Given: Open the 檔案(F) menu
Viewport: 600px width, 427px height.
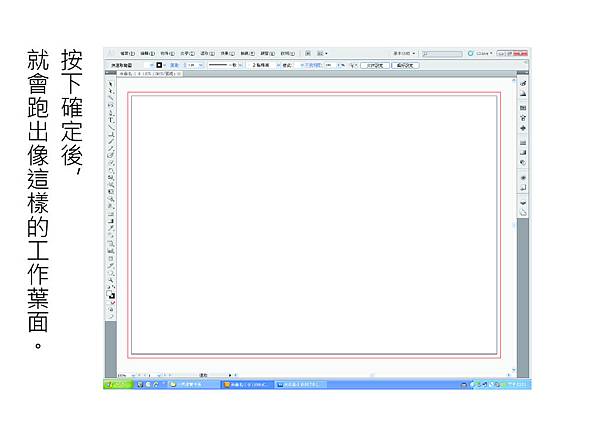Looking at the screenshot, I should click(x=127, y=54).
